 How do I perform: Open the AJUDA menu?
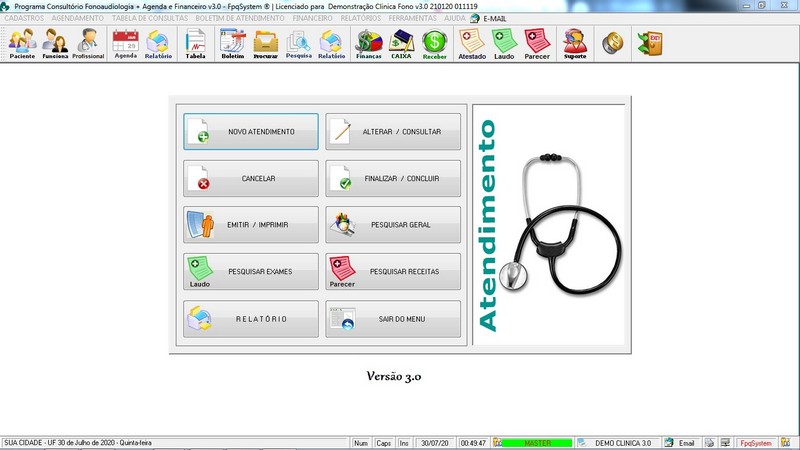454,18
